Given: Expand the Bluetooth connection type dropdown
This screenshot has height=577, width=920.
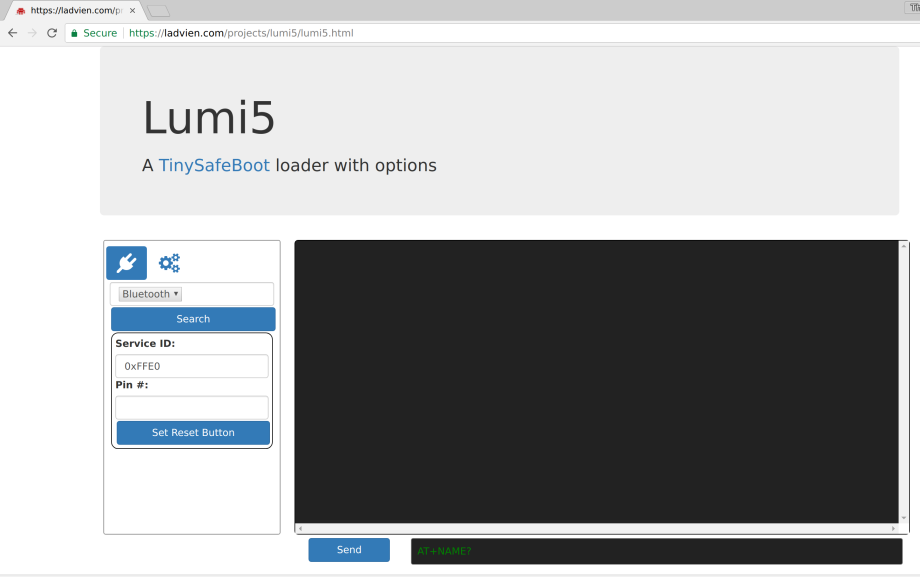Looking at the screenshot, I should click(x=150, y=294).
